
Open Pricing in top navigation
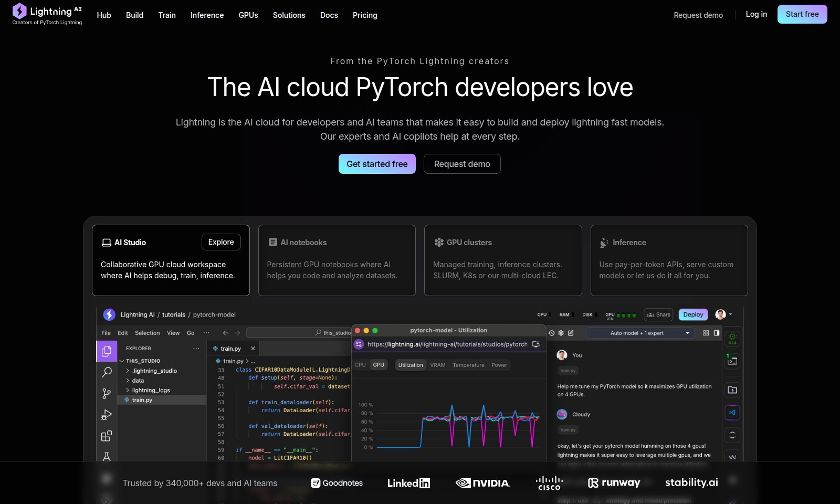click(x=365, y=15)
